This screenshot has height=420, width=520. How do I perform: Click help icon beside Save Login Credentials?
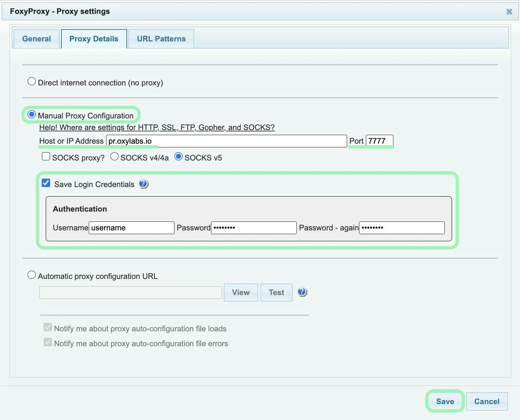tap(143, 184)
